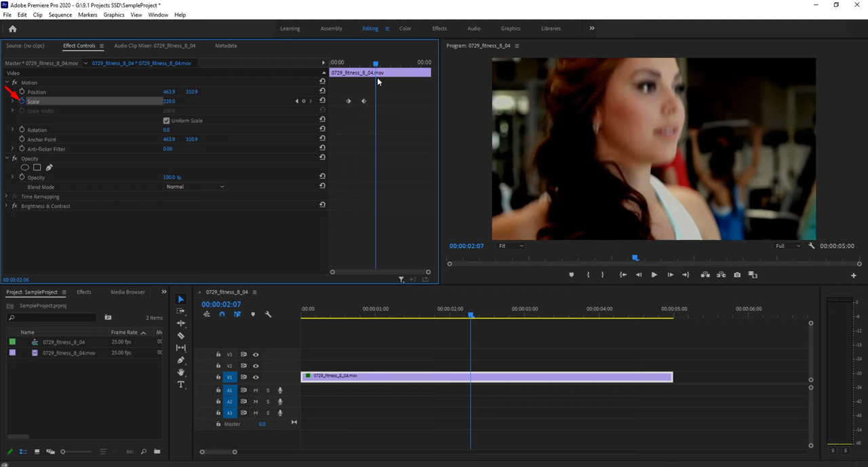This screenshot has width=868, height=467.
Task: Toggle insert sequences as nests icon
Action: (206, 314)
